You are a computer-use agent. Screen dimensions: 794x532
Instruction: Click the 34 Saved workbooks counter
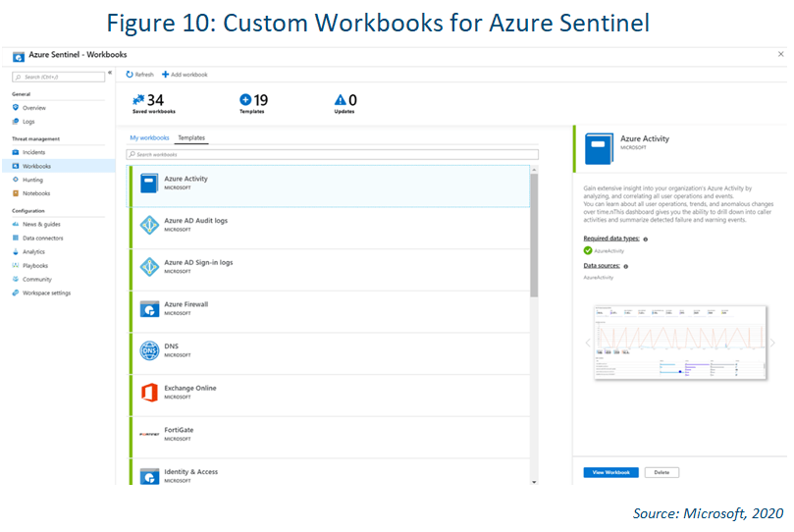[x=154, y=103]
